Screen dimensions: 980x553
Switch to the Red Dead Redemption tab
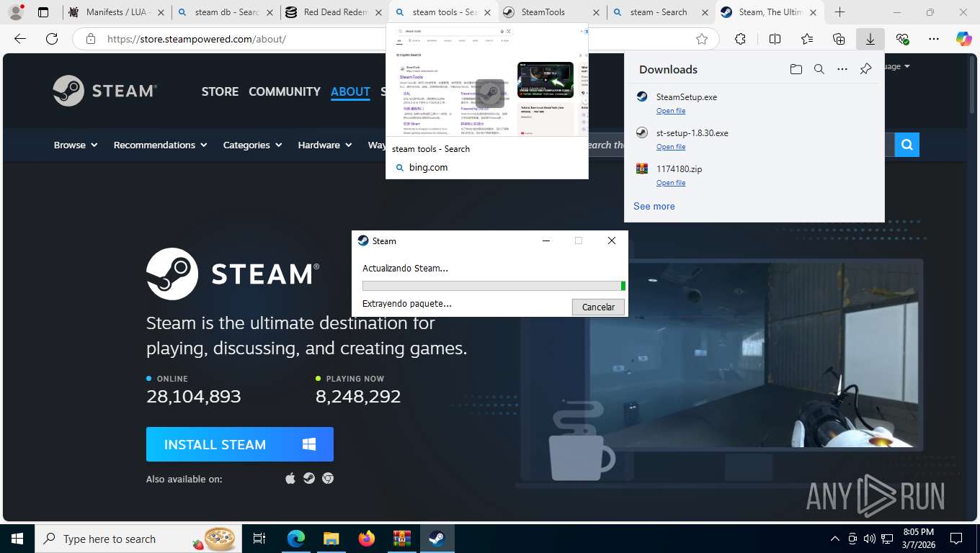335,12
